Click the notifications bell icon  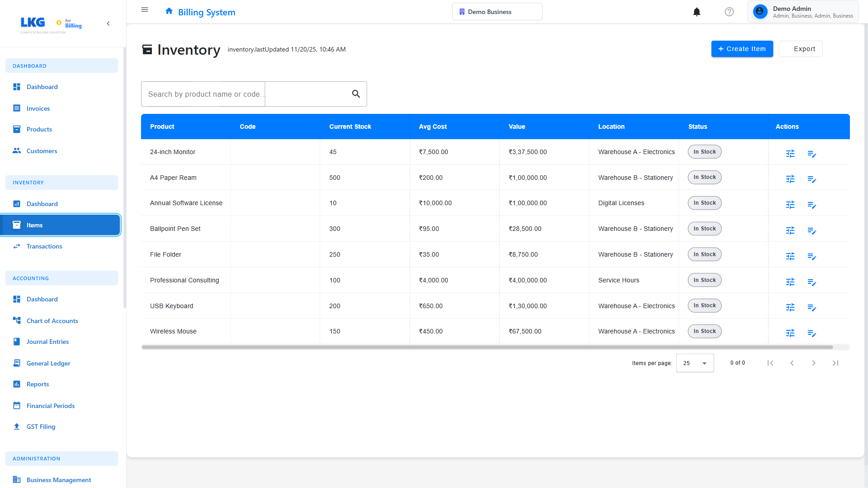697,12
